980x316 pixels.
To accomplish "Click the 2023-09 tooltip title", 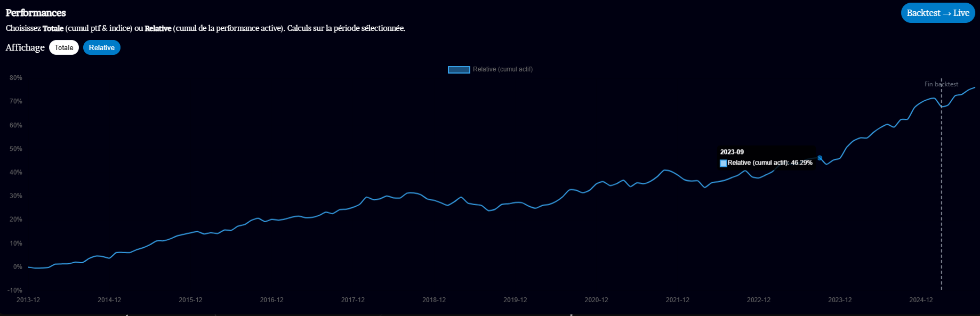I will coord(732,152).
